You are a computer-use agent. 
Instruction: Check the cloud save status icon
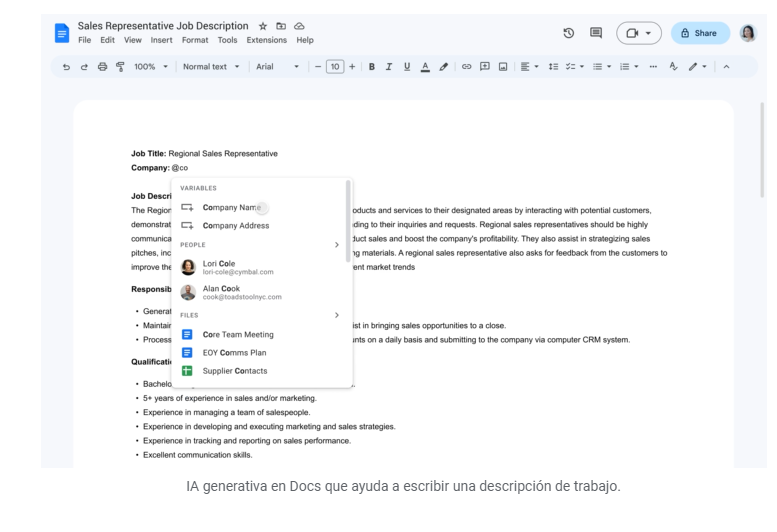click(299, 26)
